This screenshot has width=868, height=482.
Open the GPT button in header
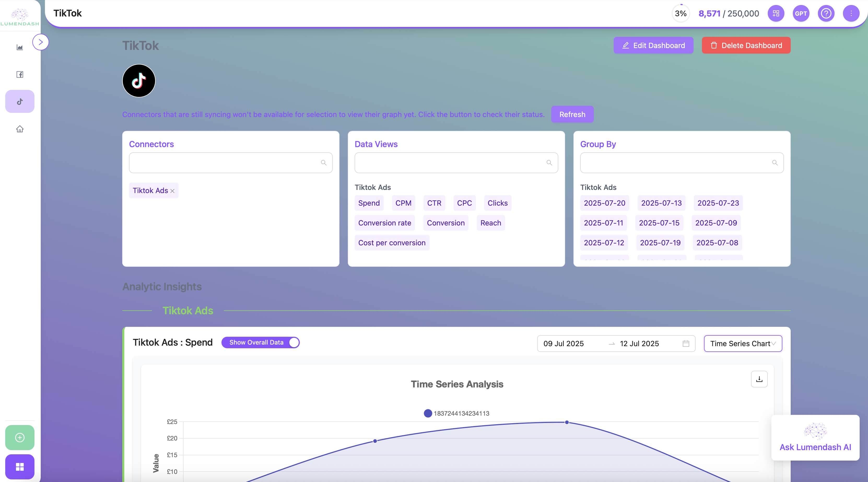[801, 14]
